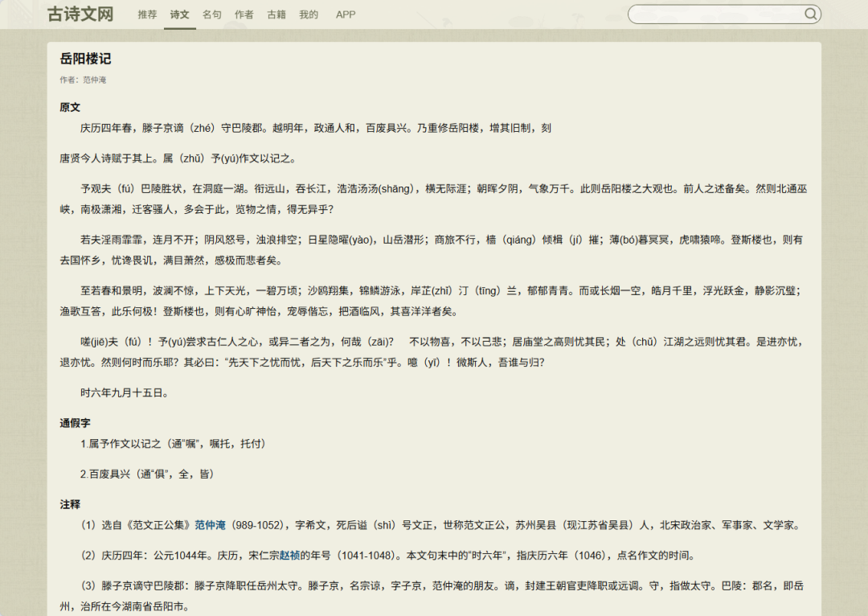
Task: Click the search magnifier icon
Action: tap(811, 14)
